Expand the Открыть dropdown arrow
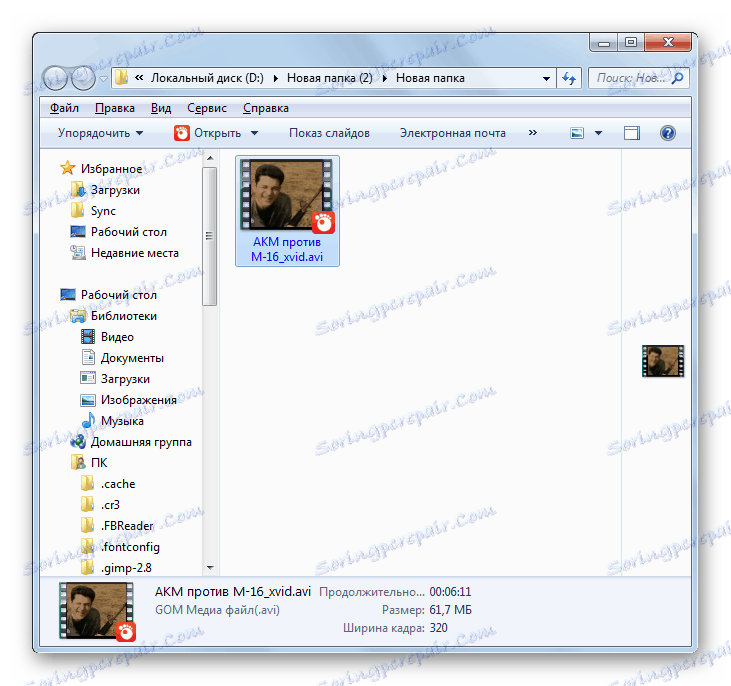The width and height of the screenshot is (731, 686). pos(255,133)
